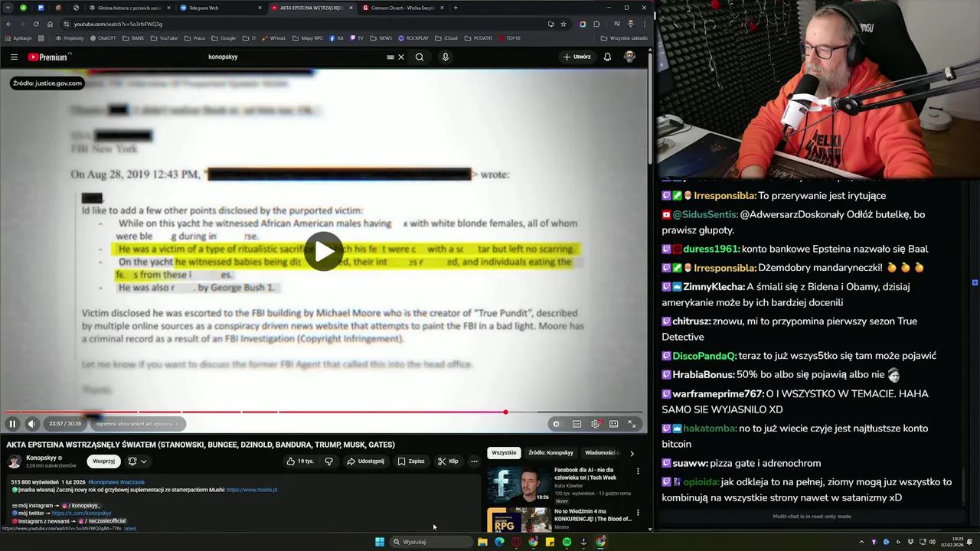This screenshot has width=980, height=551.
Task: Click the Udostępnij share button
Action: click(365, 461)
